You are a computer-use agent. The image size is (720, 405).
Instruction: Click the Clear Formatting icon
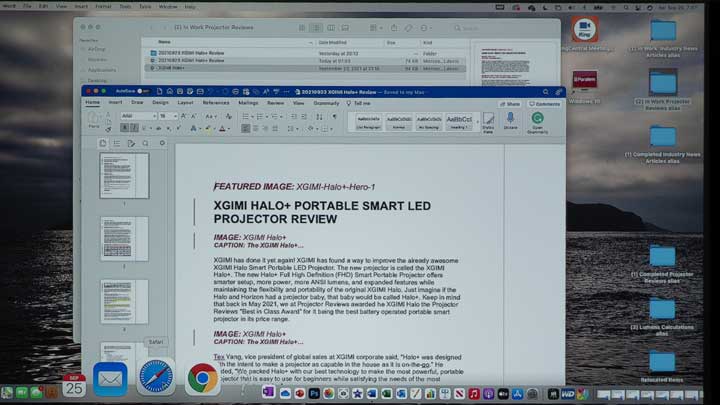coord(228,116)
